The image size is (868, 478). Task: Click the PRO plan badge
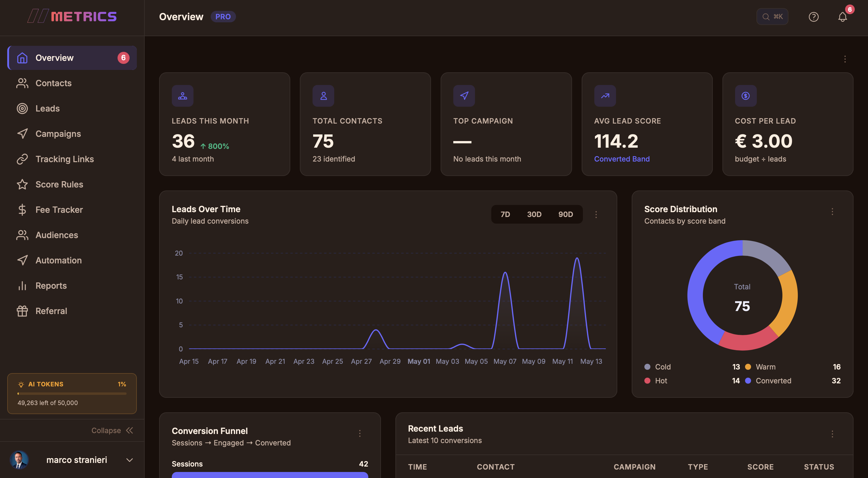223,17
